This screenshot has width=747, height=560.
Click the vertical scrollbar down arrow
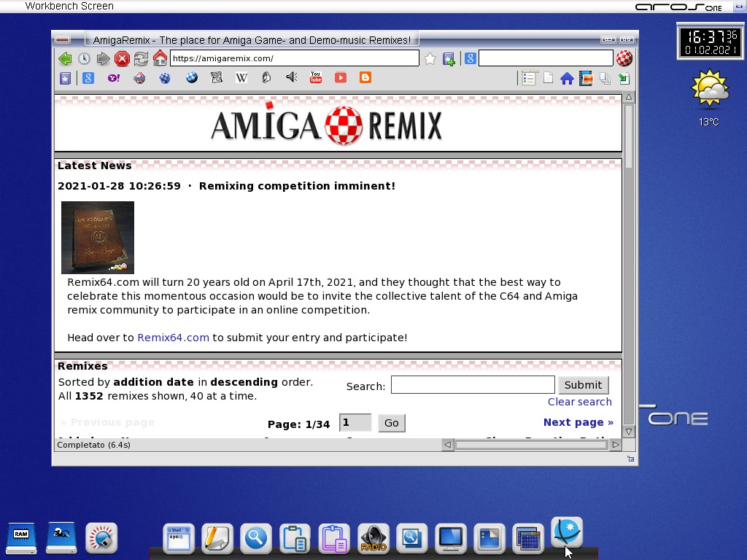(x=629, y=432)
